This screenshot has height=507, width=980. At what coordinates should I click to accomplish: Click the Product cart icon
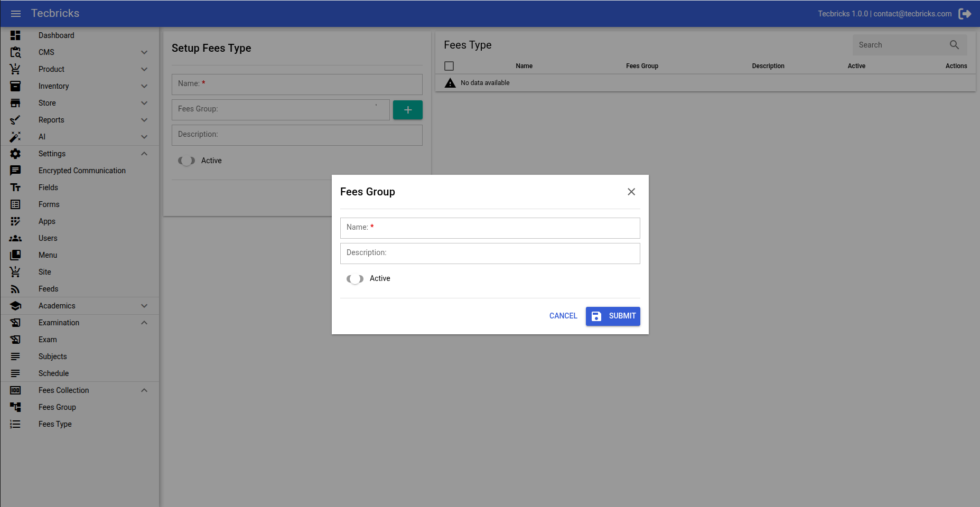[15, 69]
